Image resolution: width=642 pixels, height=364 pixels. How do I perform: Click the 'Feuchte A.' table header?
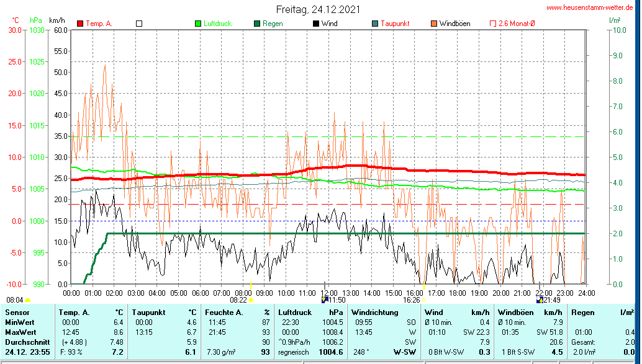pyautogui.click(x=224, y=313)
